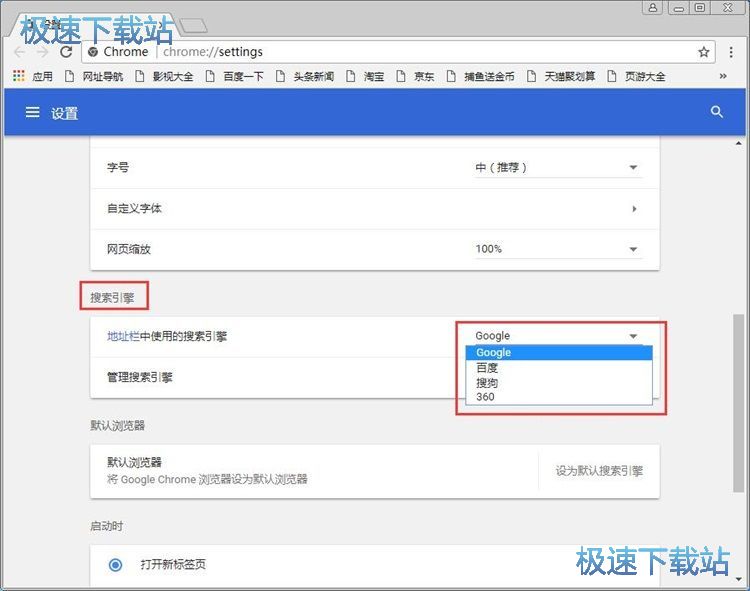Viewport: 750px width, 591px height.
Task: Bookmark this page with the star icon
Action: coord(703,52)
